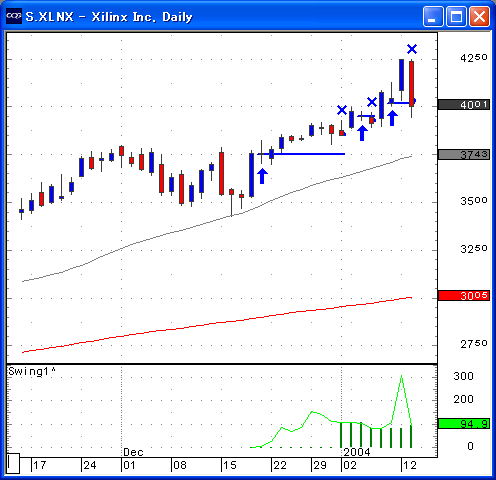Click the 17 date on the time axis
Viewport: 496px width, 480px height.
click(40, 465)
